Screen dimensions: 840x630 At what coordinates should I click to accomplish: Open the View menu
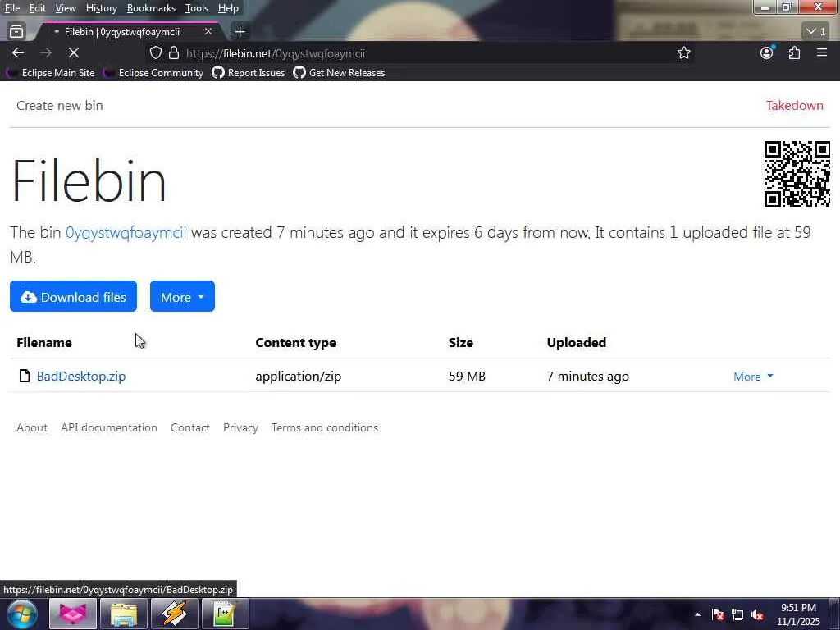(66, 8)
